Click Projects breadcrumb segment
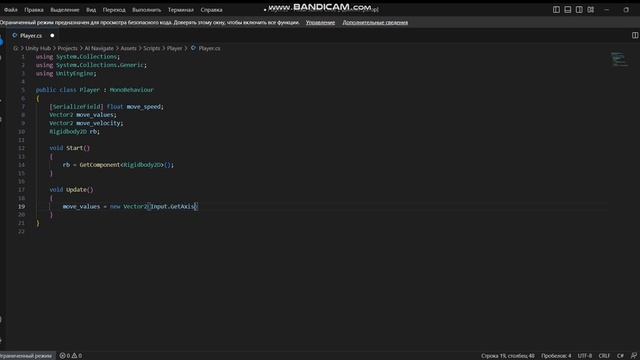640x360 pixels. [67, 48]
